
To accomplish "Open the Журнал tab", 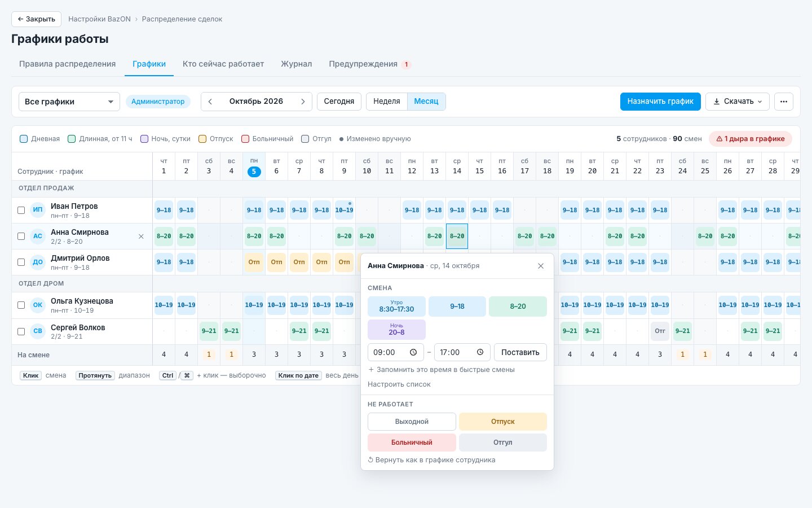I will pyautogui.click(x=297, y=64).
